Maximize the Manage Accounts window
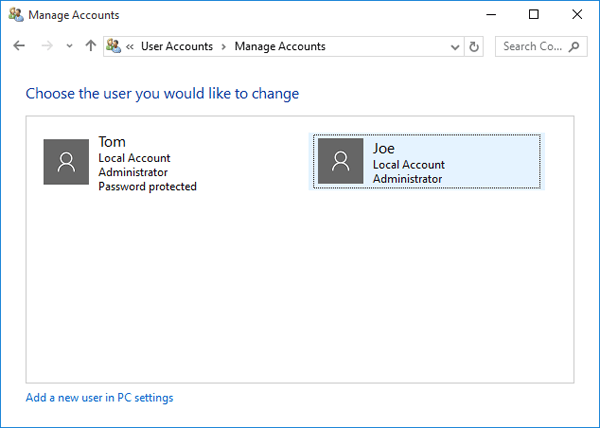Screen dimensions: 600x428 click(534, 15)
